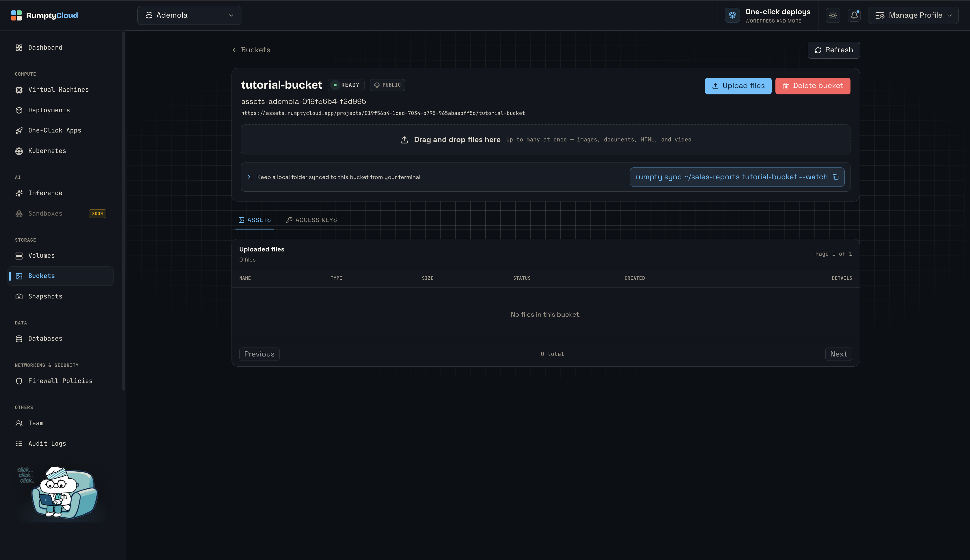The image size is (970, 560).
Task: Click the Next page button
Action: [x=838, y=354]
